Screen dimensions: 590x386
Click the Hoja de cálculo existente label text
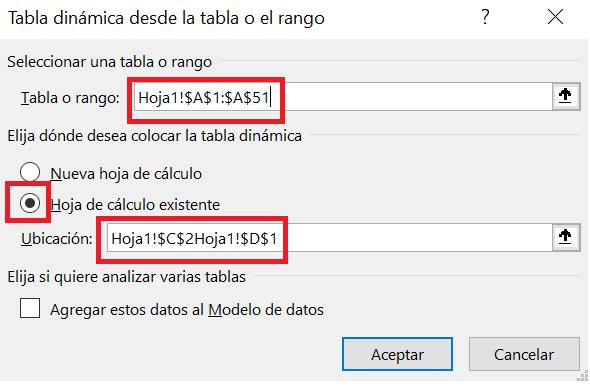(x=135, y=205)
